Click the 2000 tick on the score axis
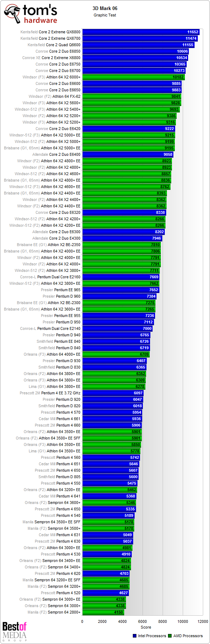The height and width of the screenshot is (644, 210). (102, 621)
